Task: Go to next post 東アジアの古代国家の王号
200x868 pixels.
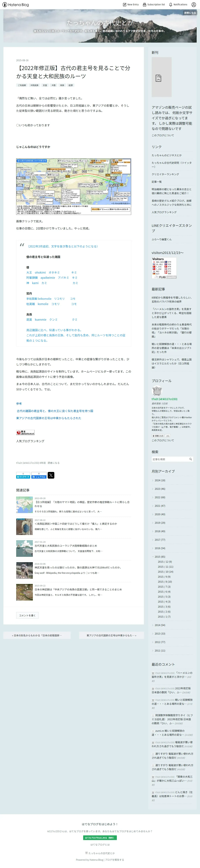Action: (111, 636)
